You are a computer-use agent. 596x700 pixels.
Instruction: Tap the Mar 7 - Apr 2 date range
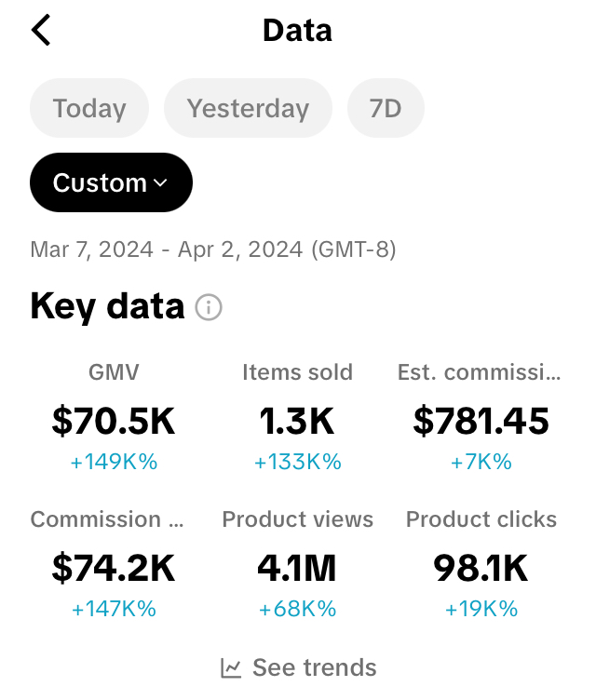click(x=213, y=249)
